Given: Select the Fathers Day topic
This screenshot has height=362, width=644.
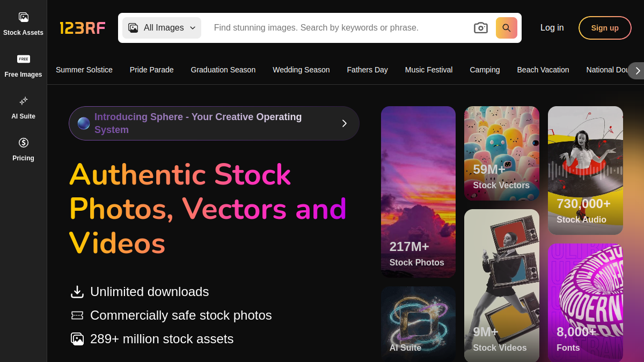Looking at the screenshot, I should coord(368,70).
